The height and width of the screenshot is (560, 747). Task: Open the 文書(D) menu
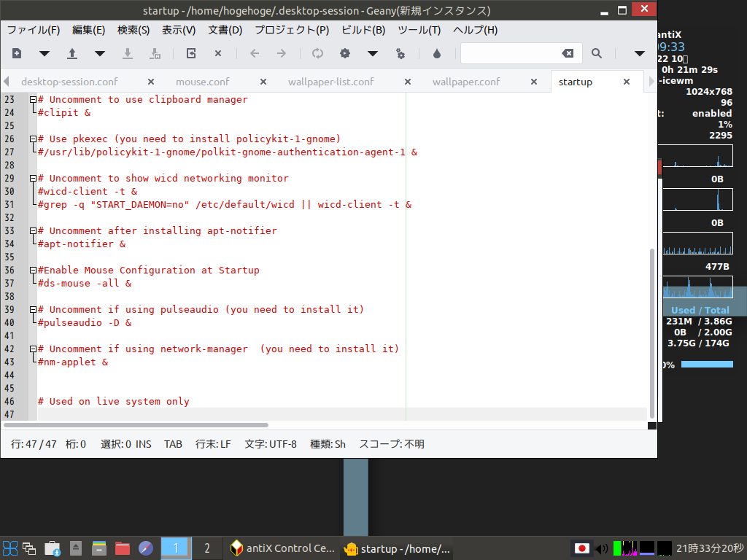pyautogui.click(x=225, y=30)
